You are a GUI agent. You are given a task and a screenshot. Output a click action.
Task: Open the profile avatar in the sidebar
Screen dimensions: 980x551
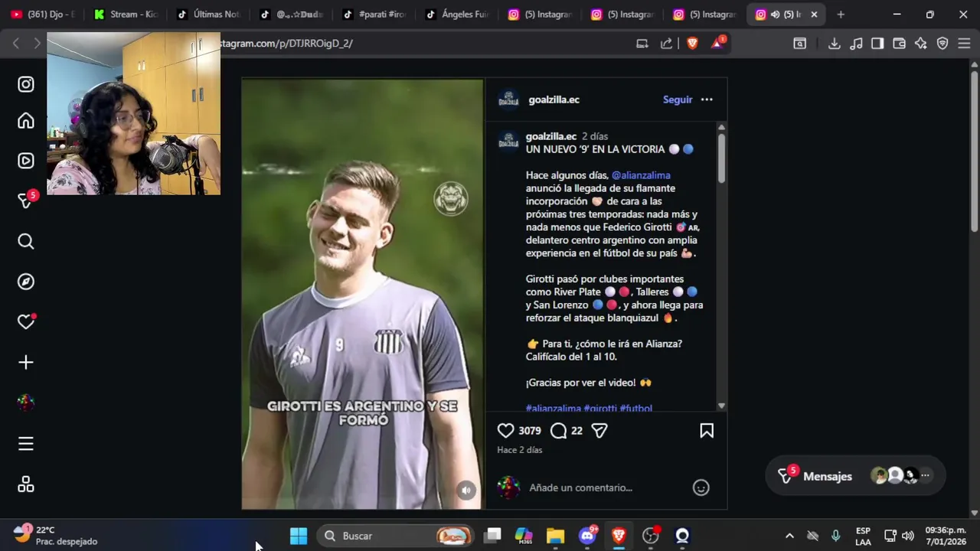click(26, 403)
